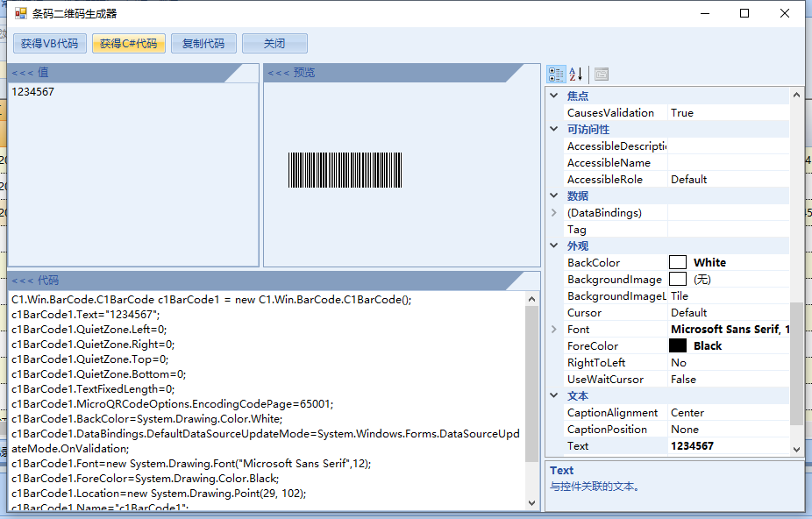
Task: Click the value text box containing 1234567
Action: (x=133, y=174)
